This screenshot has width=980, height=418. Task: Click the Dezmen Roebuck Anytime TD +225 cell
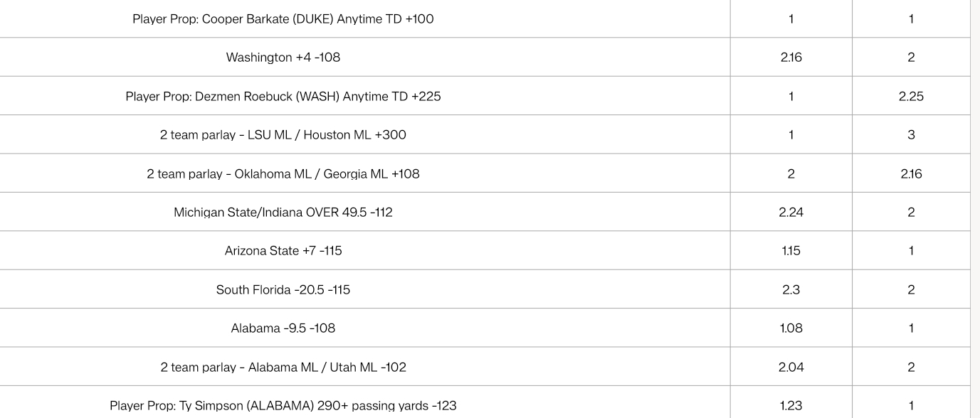coord(283,96)
